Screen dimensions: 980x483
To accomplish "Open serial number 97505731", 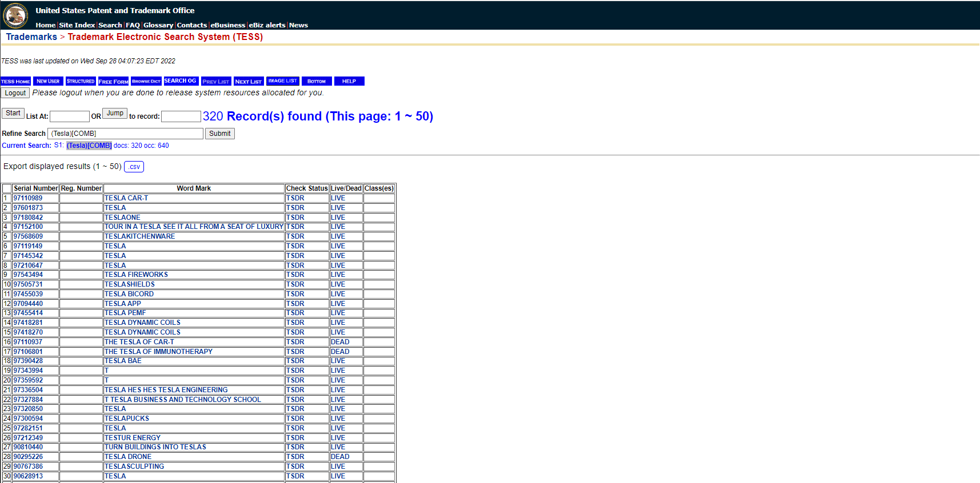I will tap(28, 284).
